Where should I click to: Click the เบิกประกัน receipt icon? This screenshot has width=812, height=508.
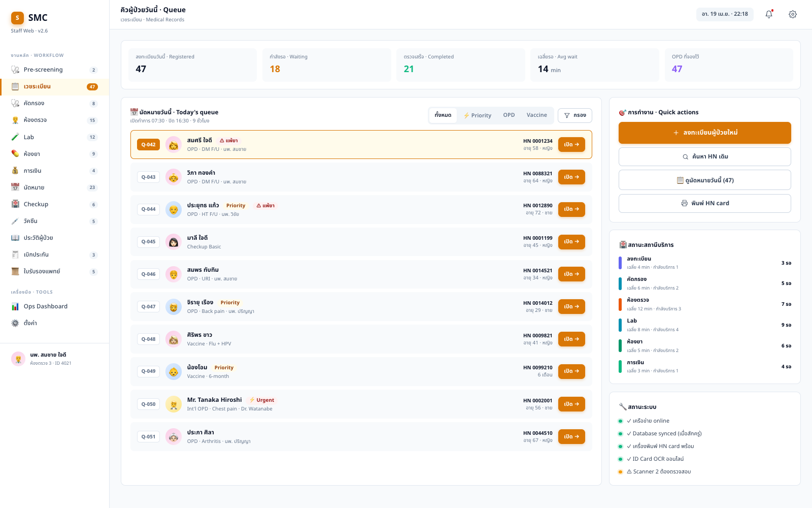pyautogui.click(x=15, y=255)
